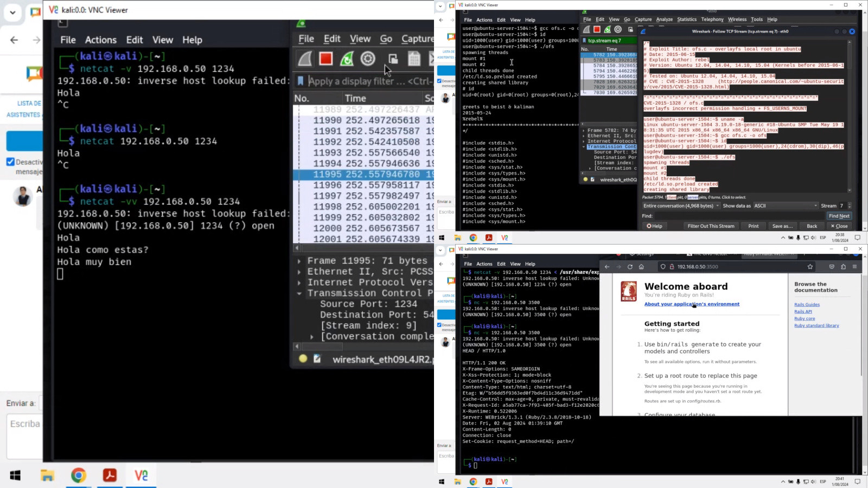
Task: Open Entire conversation dropdown in Follow TCP Stream
Action: point(681,206)
